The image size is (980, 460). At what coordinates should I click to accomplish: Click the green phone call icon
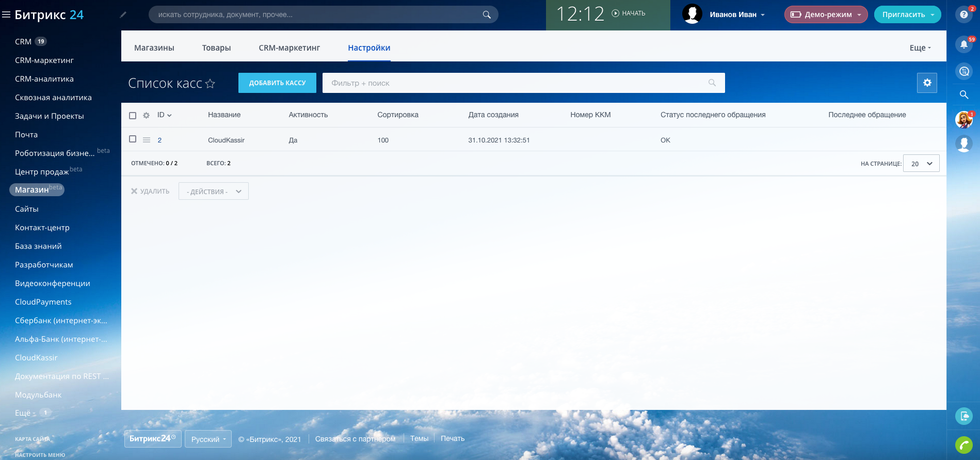point(963,445)
